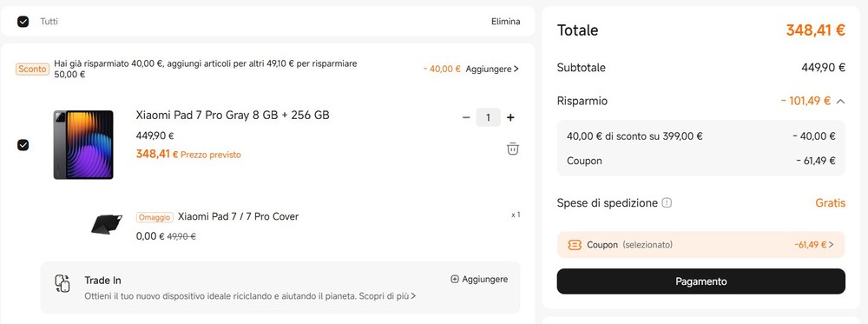
Task: Collapse the Risparmio details chevron
Action: click(840, 102)
